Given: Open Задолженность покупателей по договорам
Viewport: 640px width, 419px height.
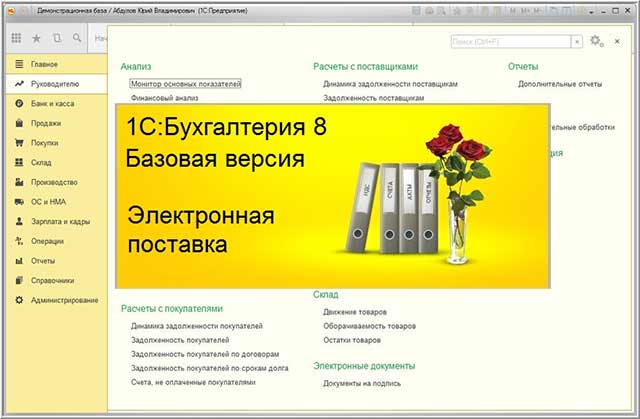Looking at the screenshot, I should tap(205, 354).
